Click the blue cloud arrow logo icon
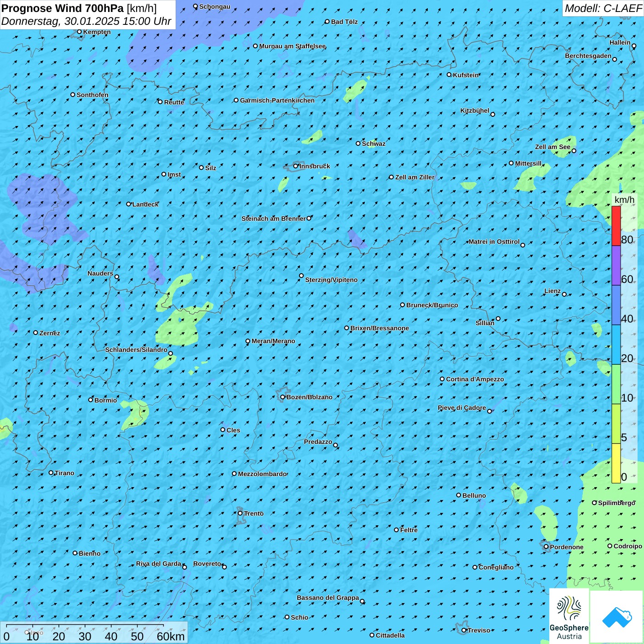The height and width of the screenshot is (644, 644). (x=617, y=617)
